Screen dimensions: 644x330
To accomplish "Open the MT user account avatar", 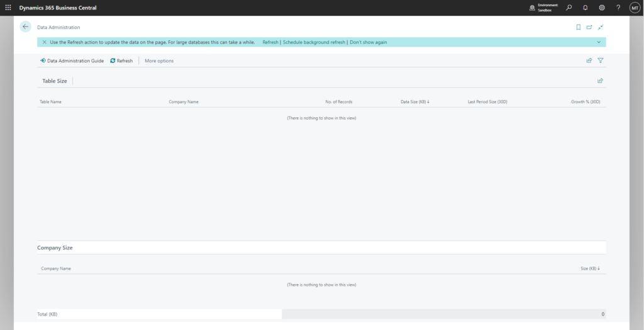I will point(635,8).
